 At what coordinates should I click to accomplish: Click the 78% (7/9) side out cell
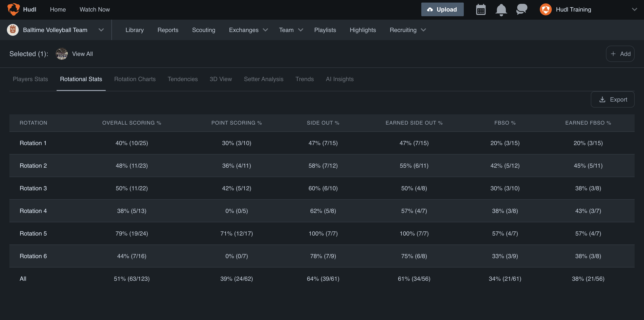323,256
